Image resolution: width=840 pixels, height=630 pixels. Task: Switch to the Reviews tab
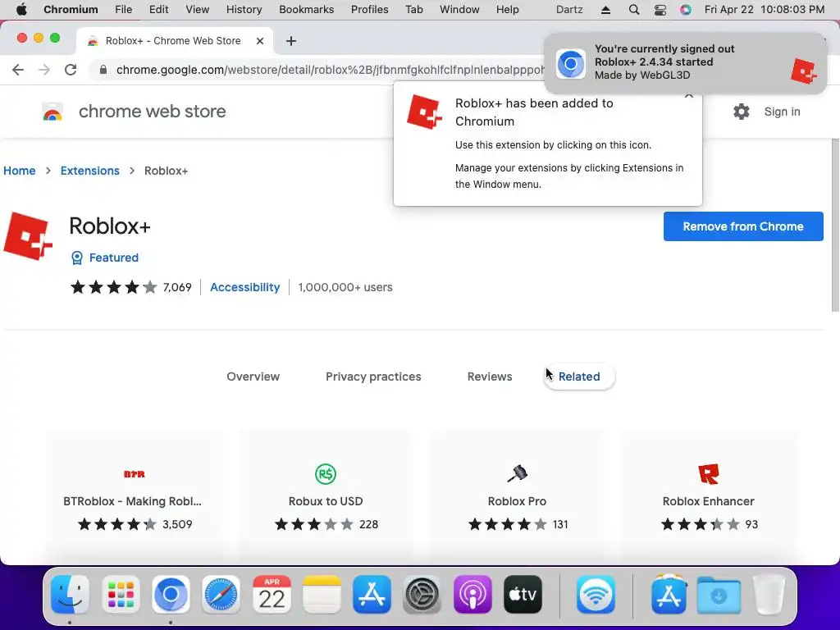click(490, 377)
